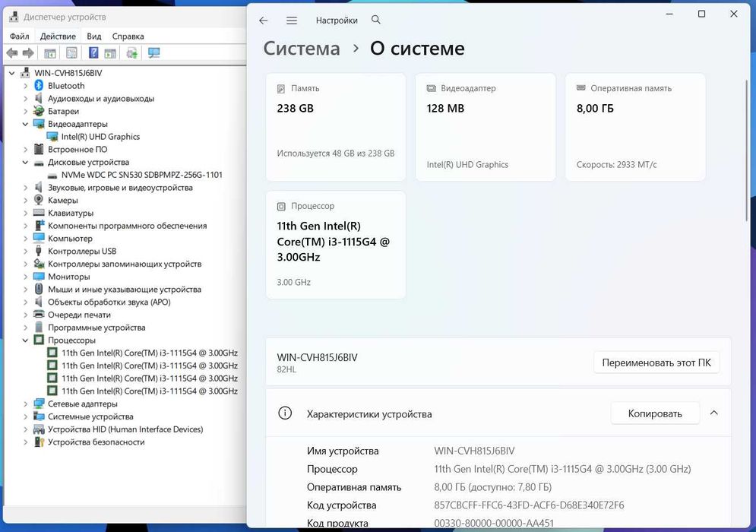Click the Мониторы display icon

click(39, 277)
